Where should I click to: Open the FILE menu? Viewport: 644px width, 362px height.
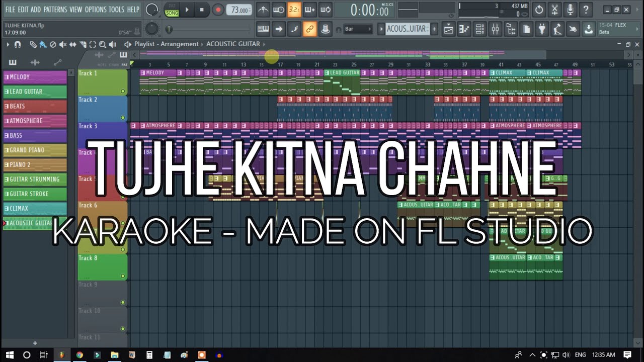tap(10, 10)
